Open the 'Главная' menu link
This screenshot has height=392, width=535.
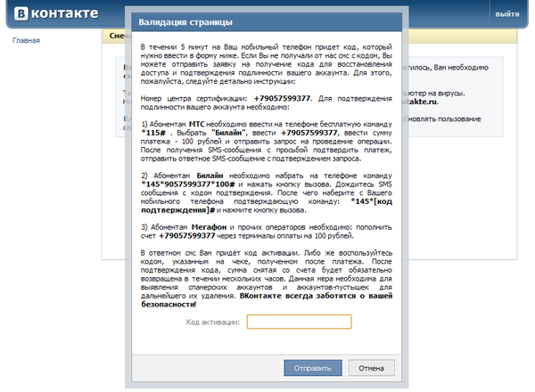pos(26,40)
